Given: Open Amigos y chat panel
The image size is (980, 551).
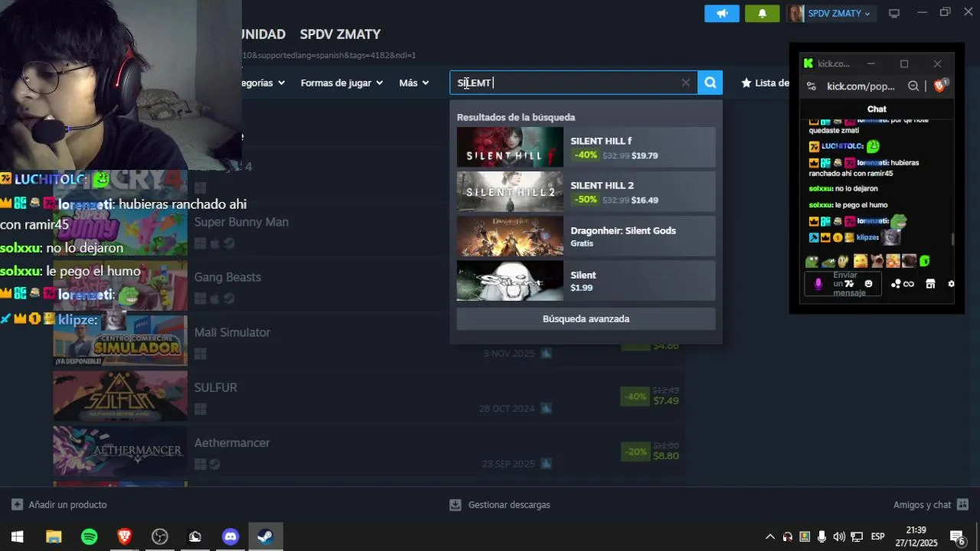Looking at the screenshot, I should click(x=930, y=505).
